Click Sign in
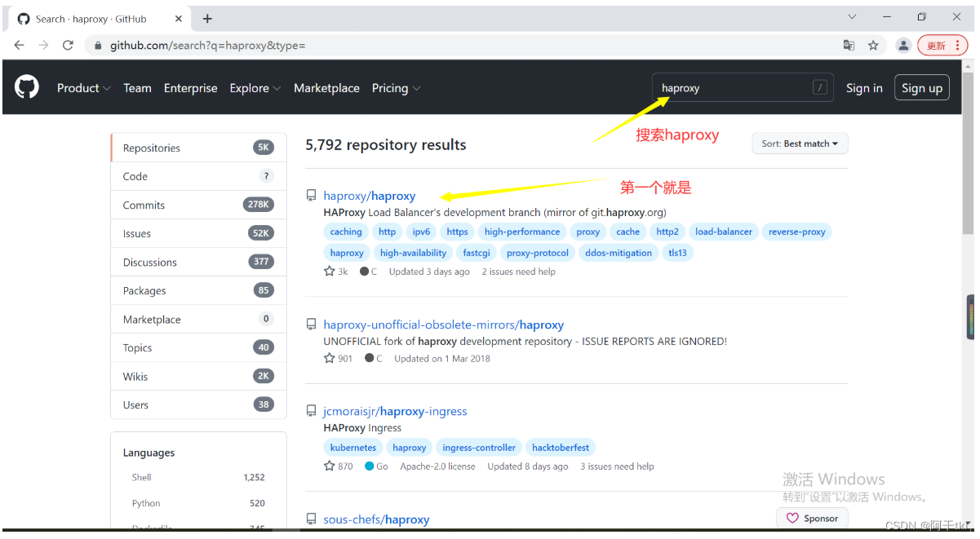 (x=864, y=88)
